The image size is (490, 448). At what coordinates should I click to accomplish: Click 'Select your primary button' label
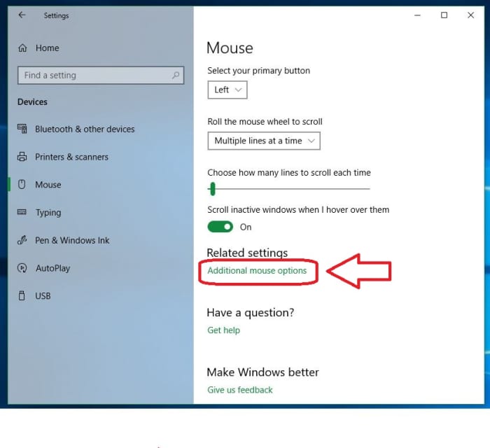(x=258, y=71)
